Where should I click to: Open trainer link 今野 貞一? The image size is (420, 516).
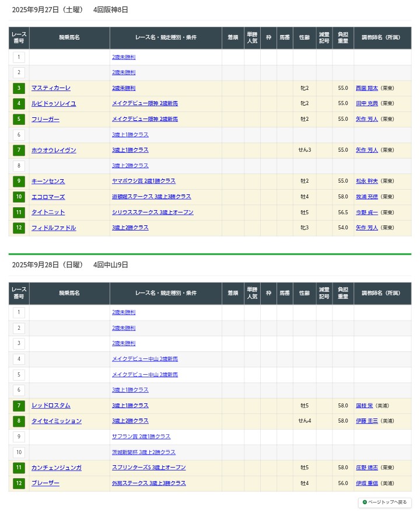(367, 212)
